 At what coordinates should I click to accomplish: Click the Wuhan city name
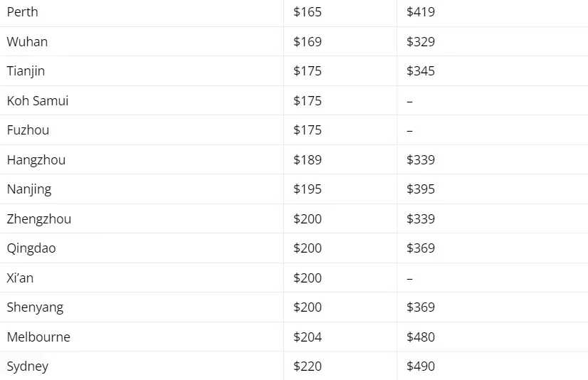coord(27,41)
